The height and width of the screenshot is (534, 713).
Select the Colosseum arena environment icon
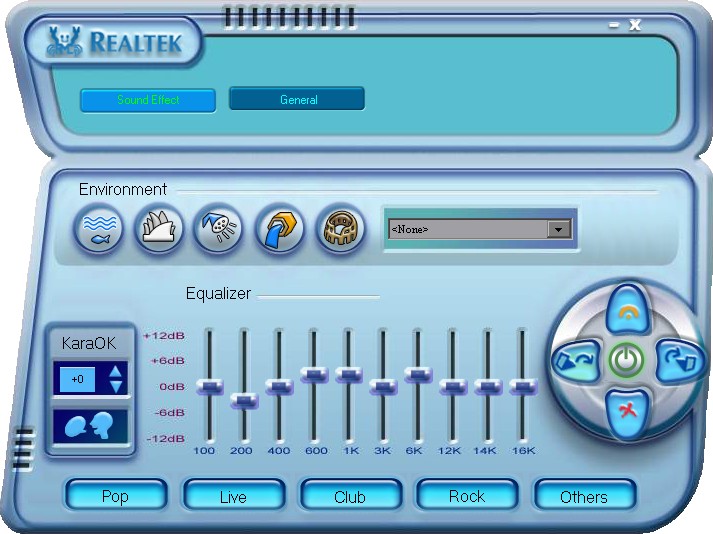pos(341,228)
